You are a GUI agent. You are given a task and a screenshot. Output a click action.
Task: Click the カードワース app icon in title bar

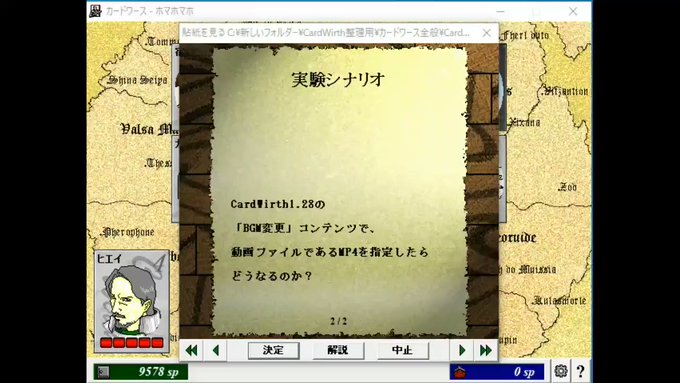click(x=95, y=11)
